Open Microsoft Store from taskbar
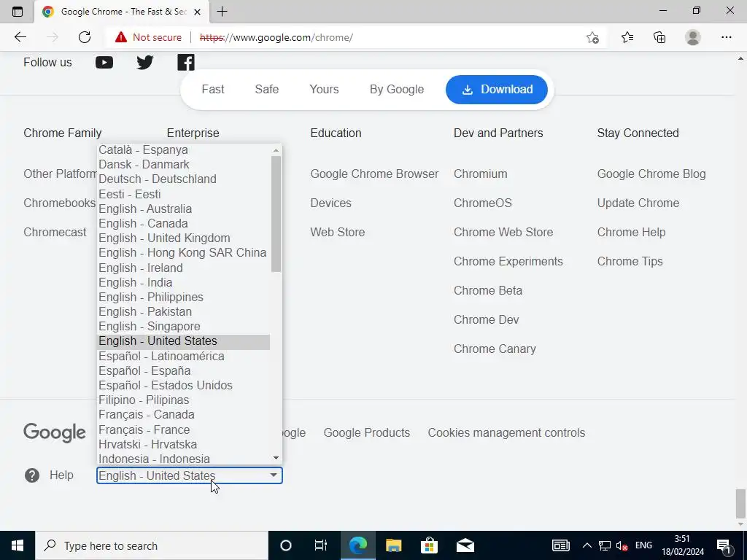Image resolution: width=747 pixels, height=560 pixels. pyautogui.click(x=429, y=545)
